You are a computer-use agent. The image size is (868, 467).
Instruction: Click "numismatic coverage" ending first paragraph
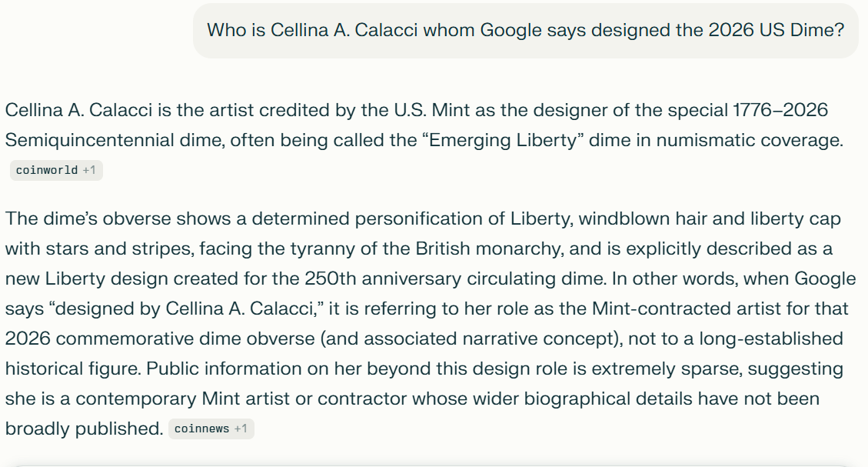point(750,140)
